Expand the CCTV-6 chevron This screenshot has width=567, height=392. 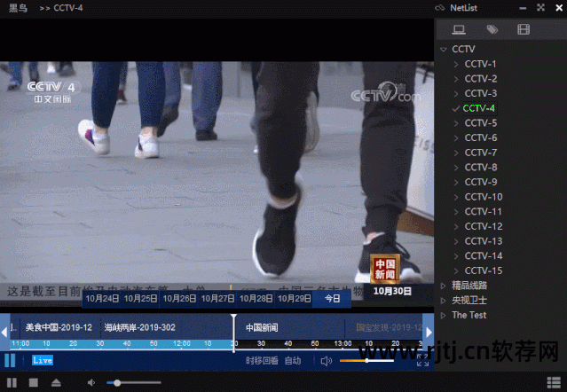coord(456,138)
